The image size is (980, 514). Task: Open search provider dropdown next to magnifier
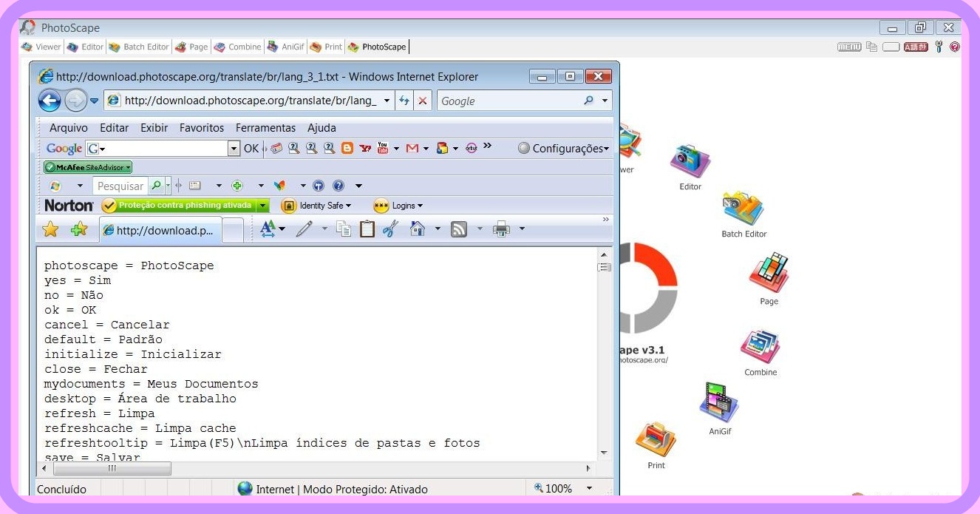(x=605, y=101)
